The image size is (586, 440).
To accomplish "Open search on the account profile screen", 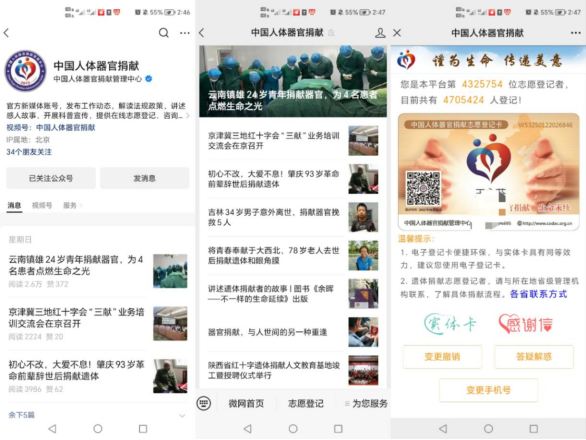I will [x=163, y=33].
